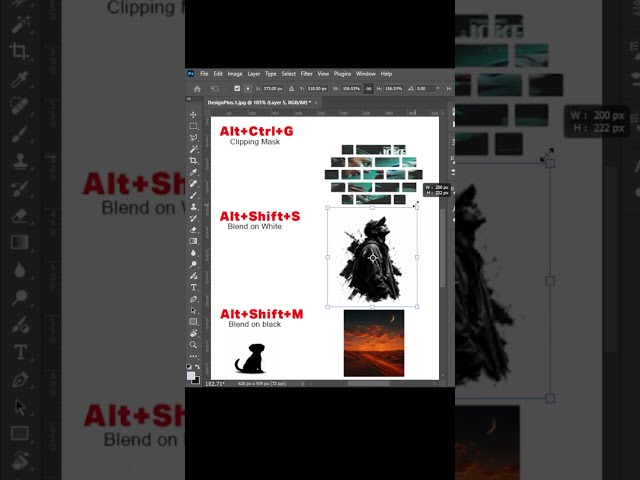This screenshot has height=480, width=640.
Task: Open the File menu
Action: pos(204,74)
